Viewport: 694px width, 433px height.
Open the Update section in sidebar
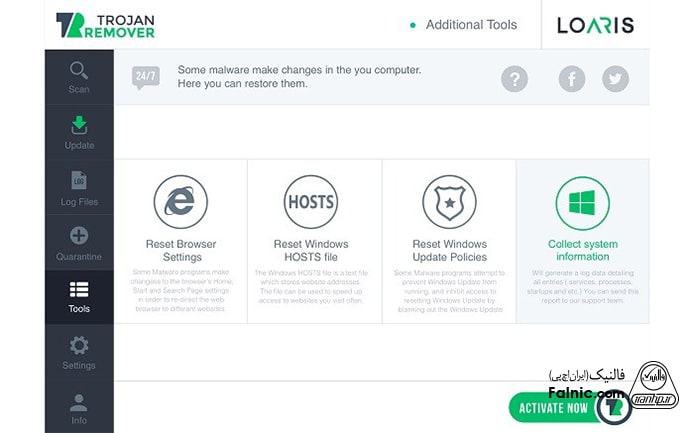[79, 132]
